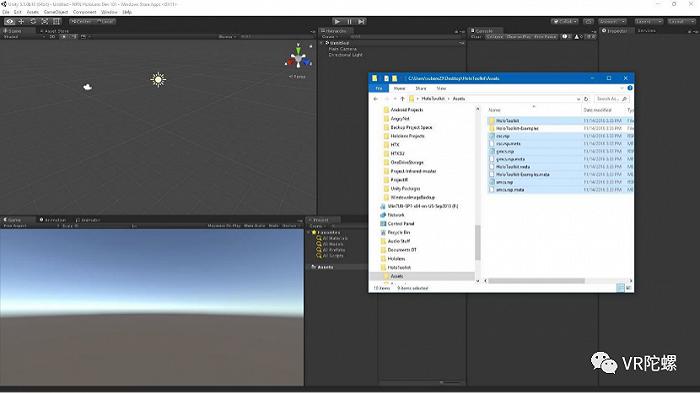Select Main Camera in the Hierarchy
Viewport: 700px width, 394px height.
pos(342,49)
